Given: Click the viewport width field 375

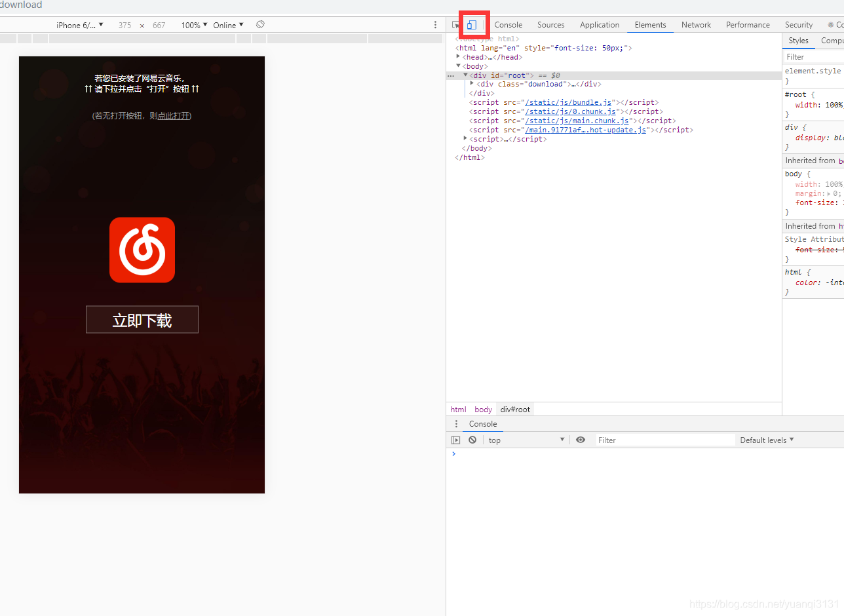Looking at the screenshot, I should tap(125, 25).
